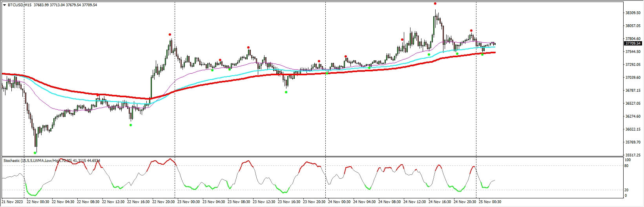Click the low price value 37679.54
The image size is (644, 207).
click(73, 5)
